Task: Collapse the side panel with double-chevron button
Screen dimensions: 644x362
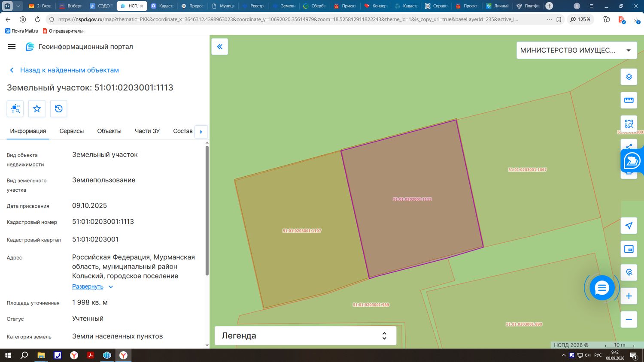Action: [219, 47]
